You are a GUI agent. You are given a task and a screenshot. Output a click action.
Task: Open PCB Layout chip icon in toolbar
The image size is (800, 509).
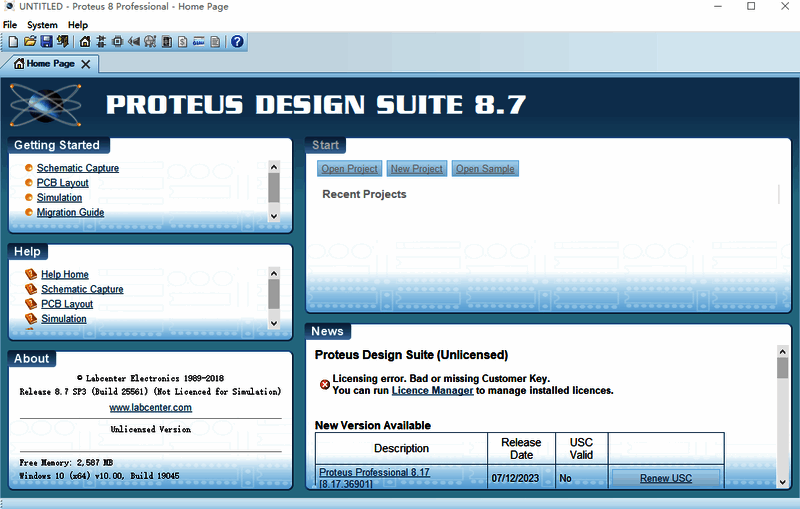pyautogui.click(x=117, y=42)
